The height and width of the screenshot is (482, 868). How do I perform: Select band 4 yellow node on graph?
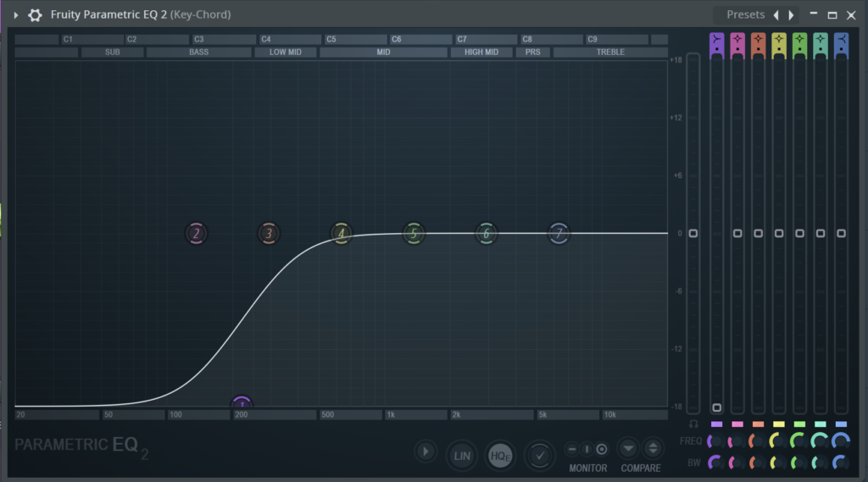tap(341, 234)
